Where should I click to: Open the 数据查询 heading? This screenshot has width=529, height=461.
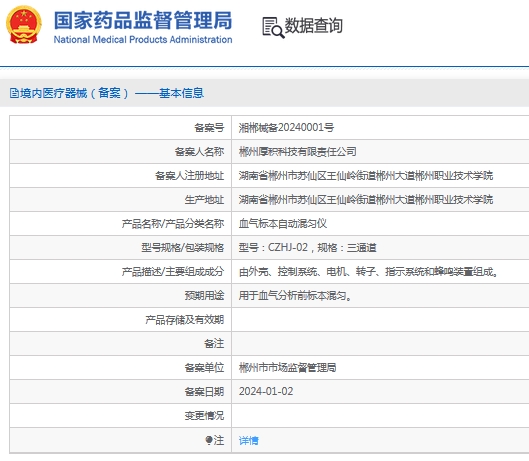[313, 26]
